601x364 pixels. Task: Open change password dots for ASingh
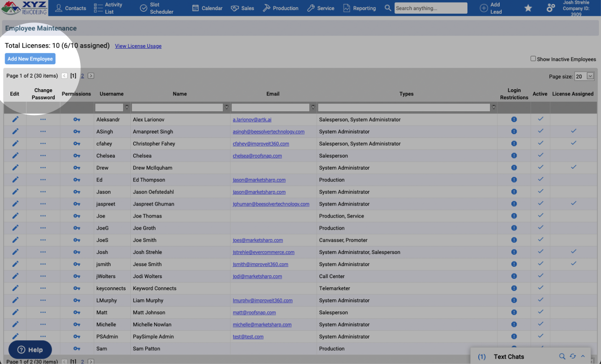43,131
